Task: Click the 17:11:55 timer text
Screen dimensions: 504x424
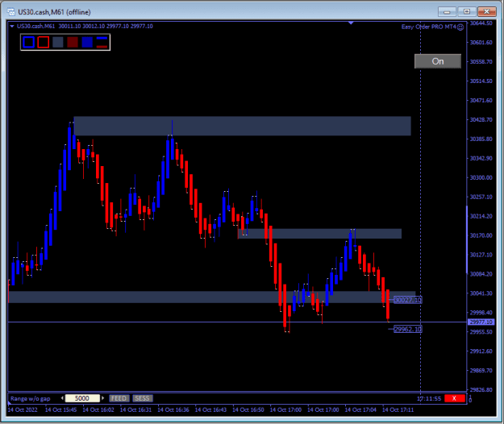Action: pos(429,399)
